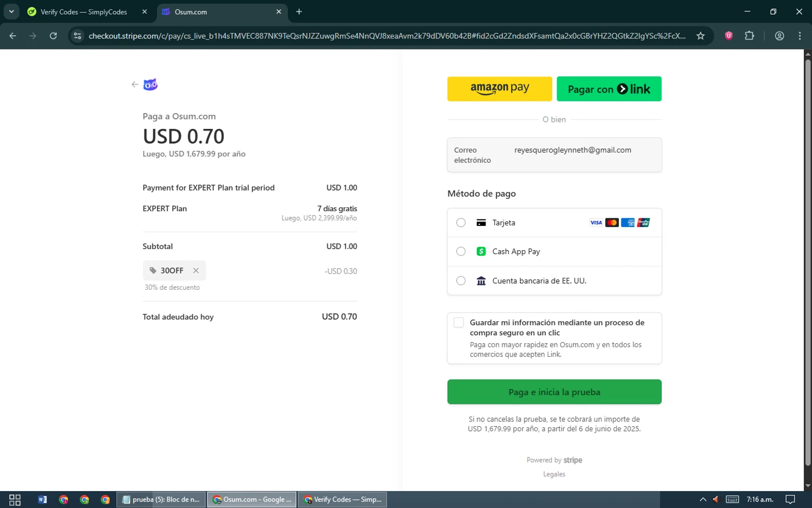Click the Total adeudado hoy label
This screenshot has height=508, width=812.
point(178,317)
